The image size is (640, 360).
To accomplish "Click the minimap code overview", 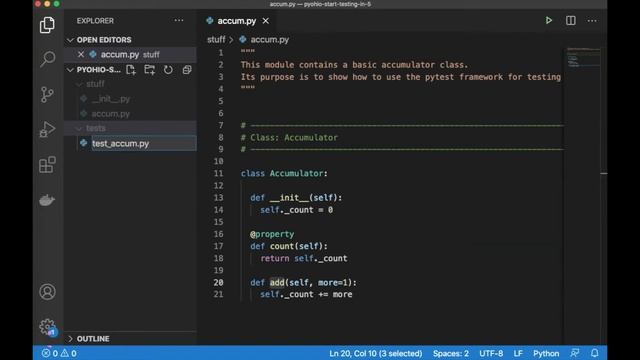I will pos(583,58).
